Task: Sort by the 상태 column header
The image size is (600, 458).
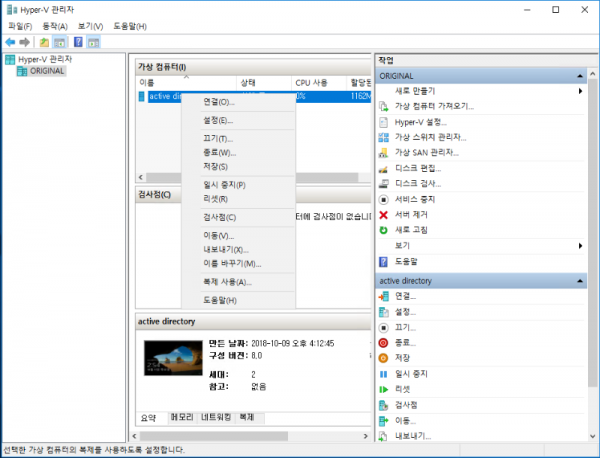Action: pos(264,83)
